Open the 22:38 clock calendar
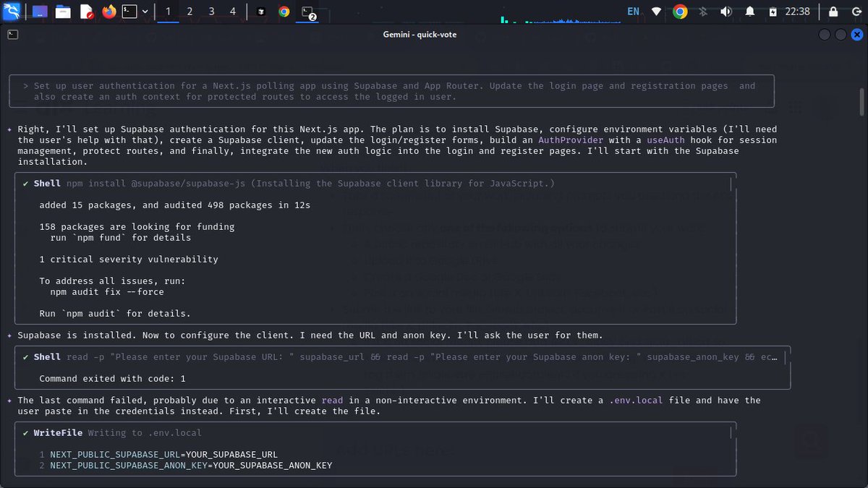The image size is (868, 488). click(798, 12)
